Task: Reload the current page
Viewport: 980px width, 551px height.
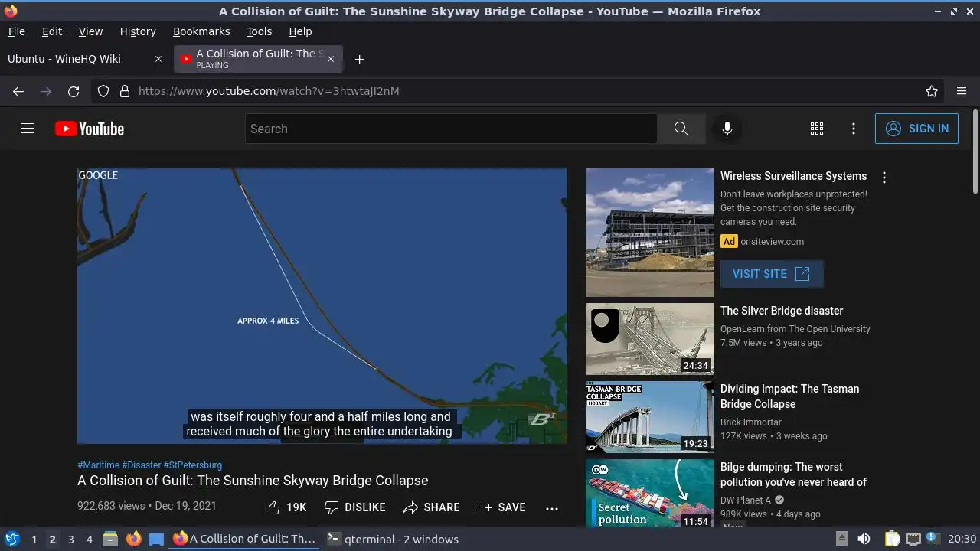Action: [x=73, y=91]
